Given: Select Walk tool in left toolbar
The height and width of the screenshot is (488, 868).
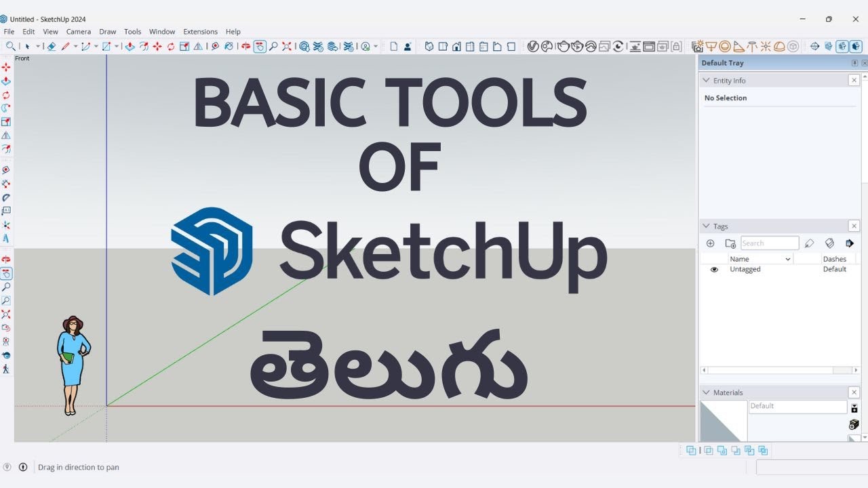Looking at the screenshot, I should [x=6, y=369].
